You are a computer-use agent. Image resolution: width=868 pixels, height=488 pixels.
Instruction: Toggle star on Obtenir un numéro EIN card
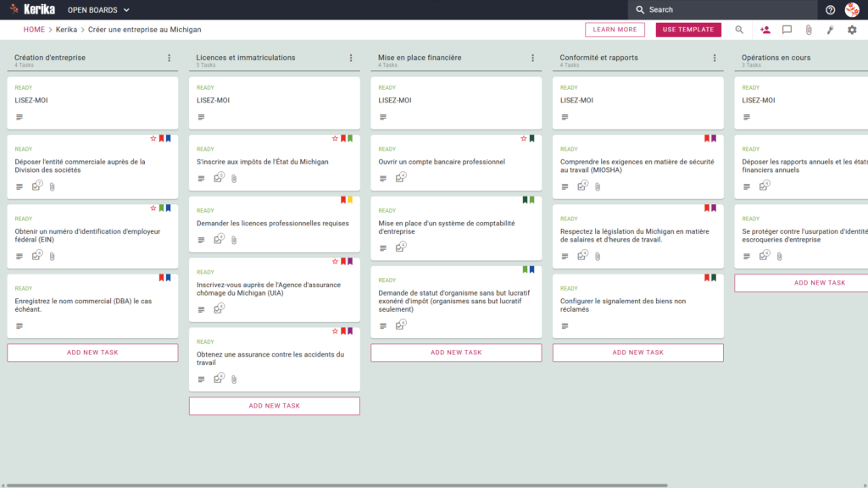(x=153, y=208)
